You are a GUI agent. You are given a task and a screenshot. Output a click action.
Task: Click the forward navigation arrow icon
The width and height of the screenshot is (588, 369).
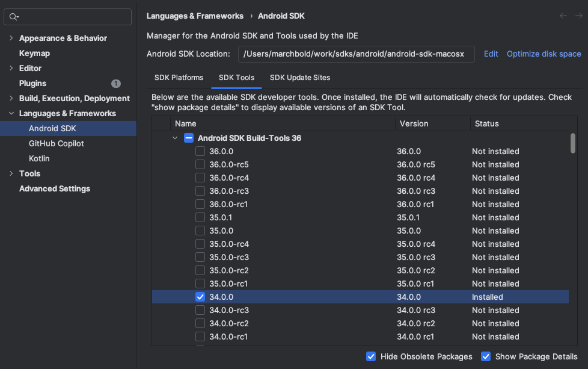[x=579, y=16]
